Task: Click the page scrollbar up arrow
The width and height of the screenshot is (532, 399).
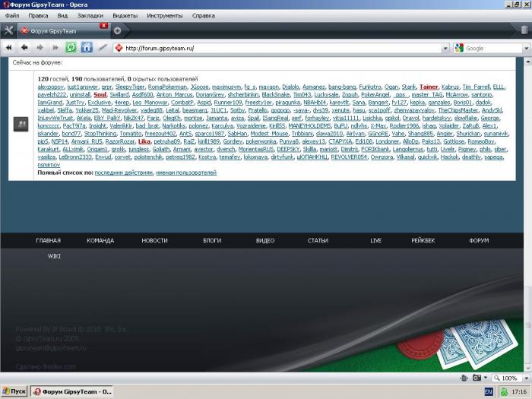Action: 528,62
